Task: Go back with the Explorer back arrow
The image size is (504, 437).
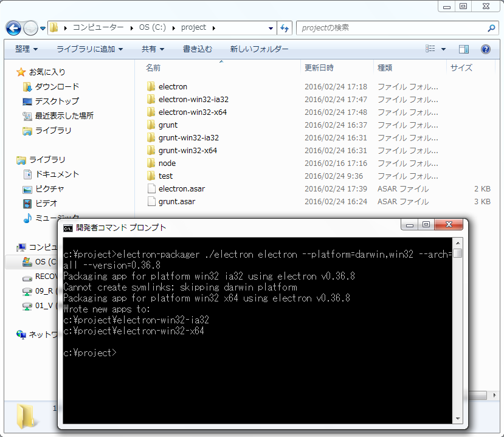Action: pos(13,29)
